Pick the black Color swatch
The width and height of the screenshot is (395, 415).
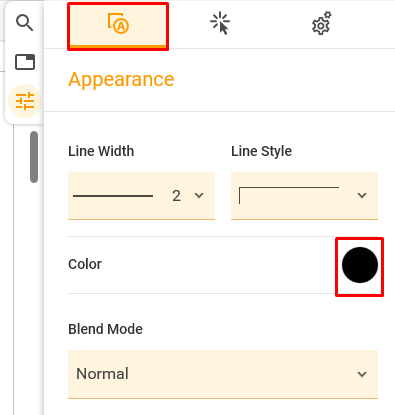(360, 265)
